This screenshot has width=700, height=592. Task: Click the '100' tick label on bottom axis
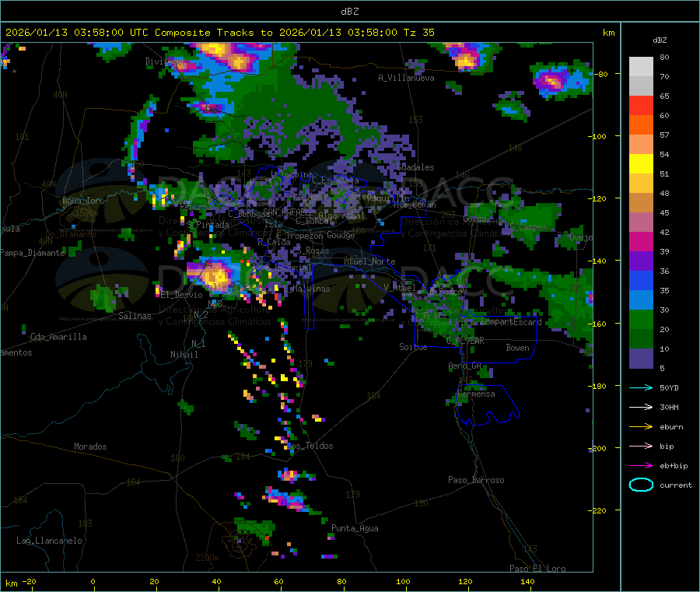point(403,581)
